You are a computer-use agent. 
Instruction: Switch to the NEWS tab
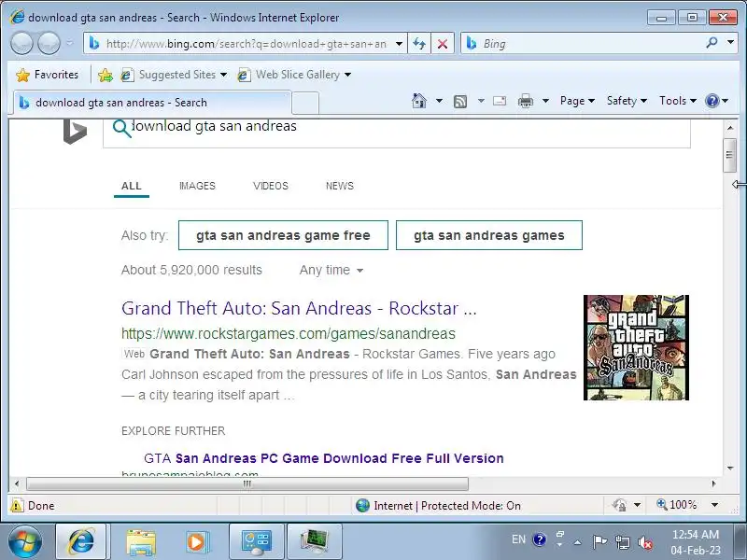pyautogui.click(x=340, y=186)
